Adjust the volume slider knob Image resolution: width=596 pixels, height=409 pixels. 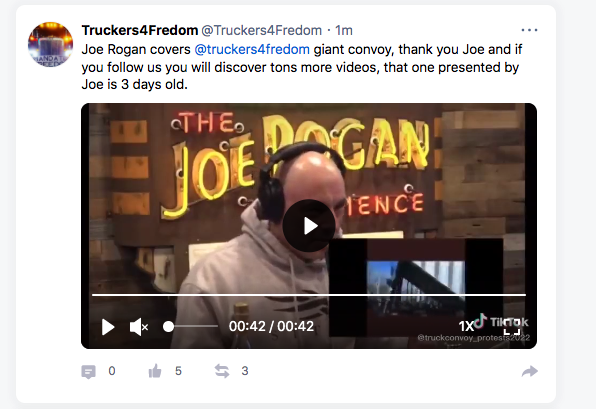tap(168, 327)
